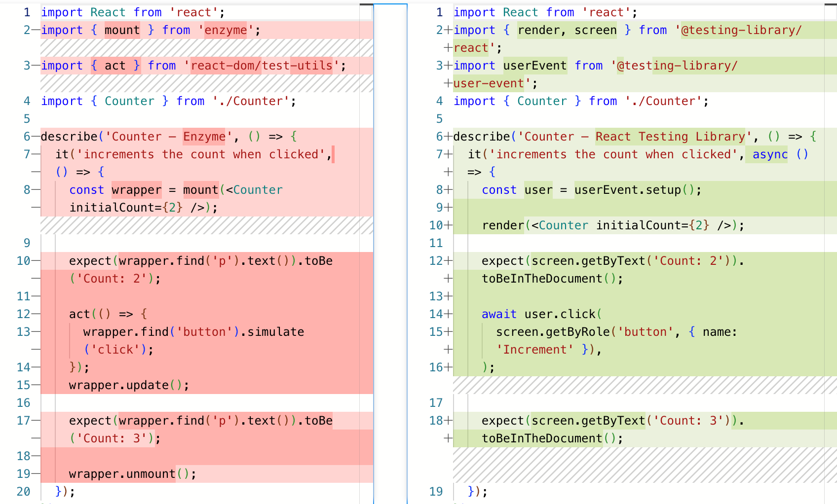Click 'wrapper.update()' in the left pane
Image resolution: width=837 pixels, height=504 pixels.
pos(126,385)
